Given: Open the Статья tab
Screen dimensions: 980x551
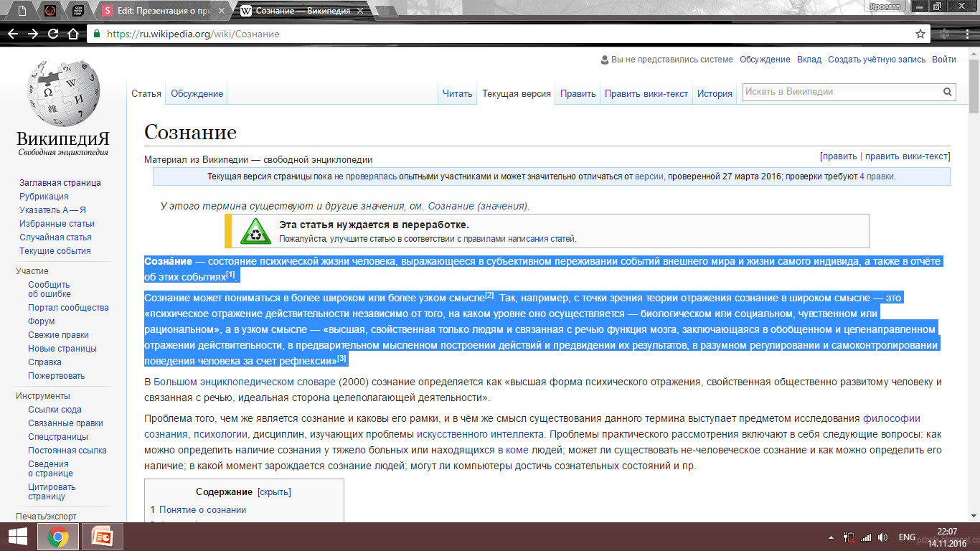Looking at the screenshot, I should coord(146,93).
